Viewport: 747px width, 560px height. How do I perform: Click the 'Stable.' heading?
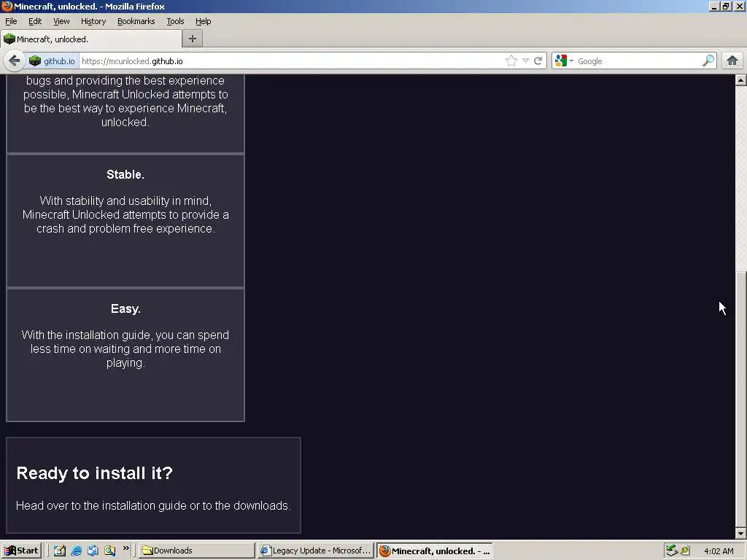pos(125,175)
